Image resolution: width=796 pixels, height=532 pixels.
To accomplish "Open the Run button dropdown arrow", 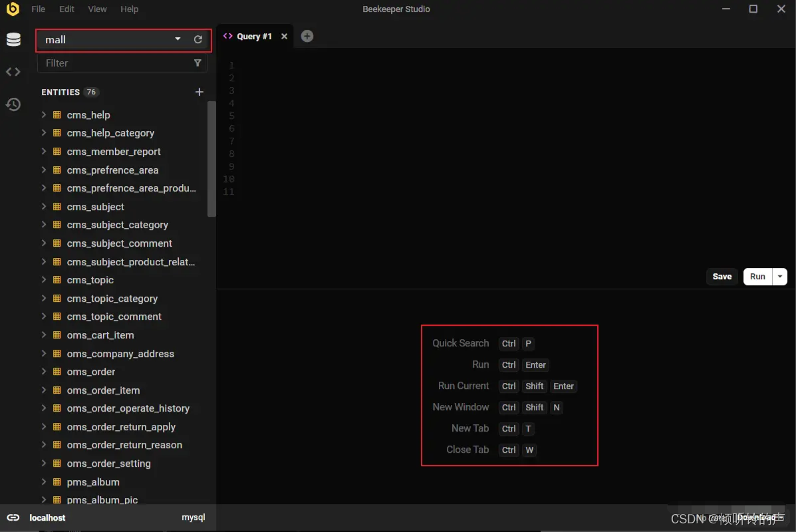I will [x=780, y=277].
